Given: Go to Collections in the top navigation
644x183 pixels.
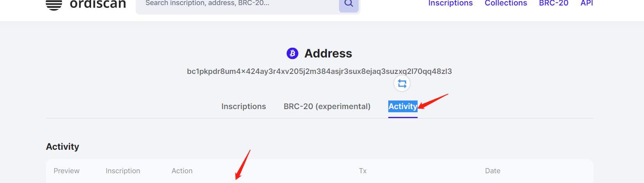Looking at the screenshot, I should tap(506, 4).
